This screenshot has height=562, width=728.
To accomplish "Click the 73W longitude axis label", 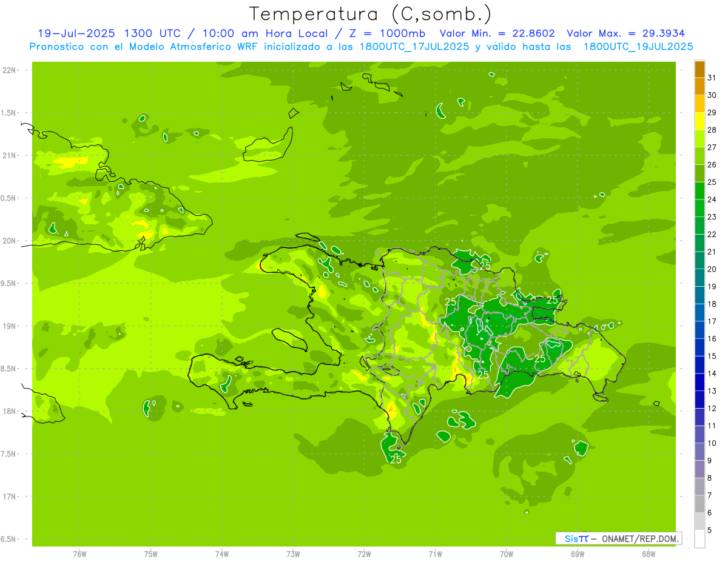I will [293, 554].
